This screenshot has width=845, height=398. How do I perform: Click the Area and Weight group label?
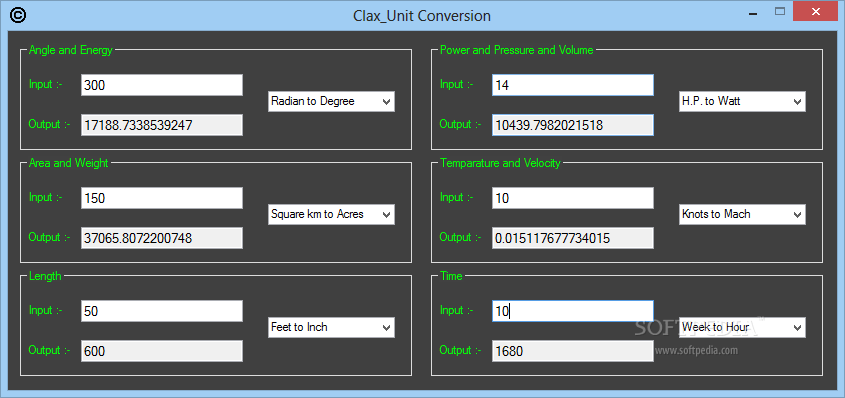[68, 163]
